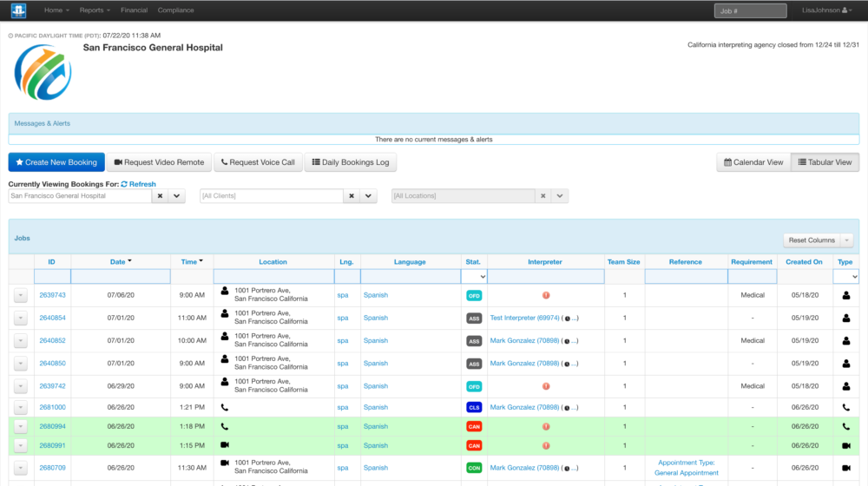Click in-person type icon for job 2639743
Screen dimensions: 868x486
tap(845, 295)
